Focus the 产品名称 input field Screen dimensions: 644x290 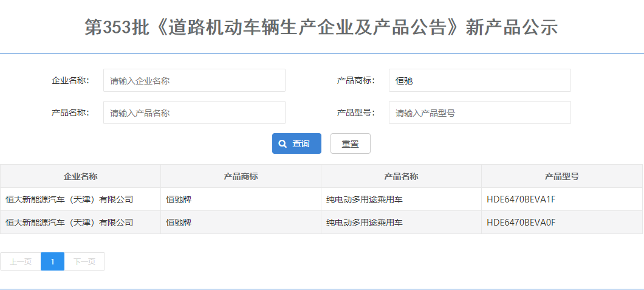click(x=194, y=112)
